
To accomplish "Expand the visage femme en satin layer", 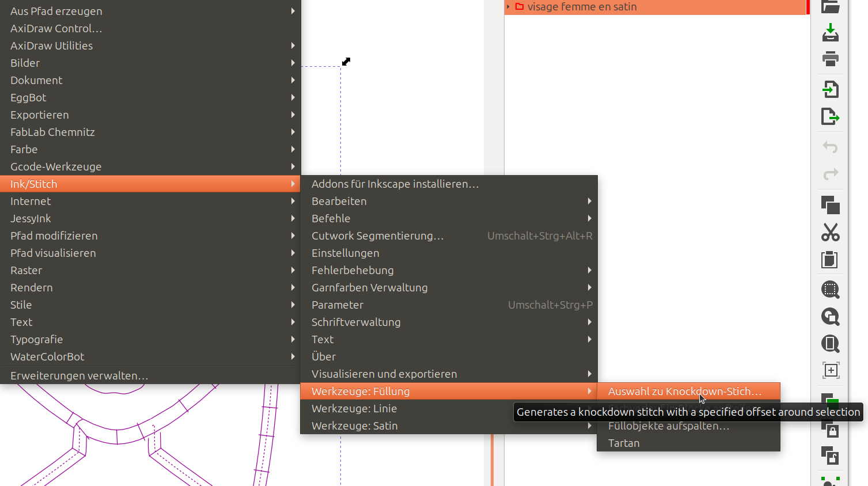I will 508,7.
